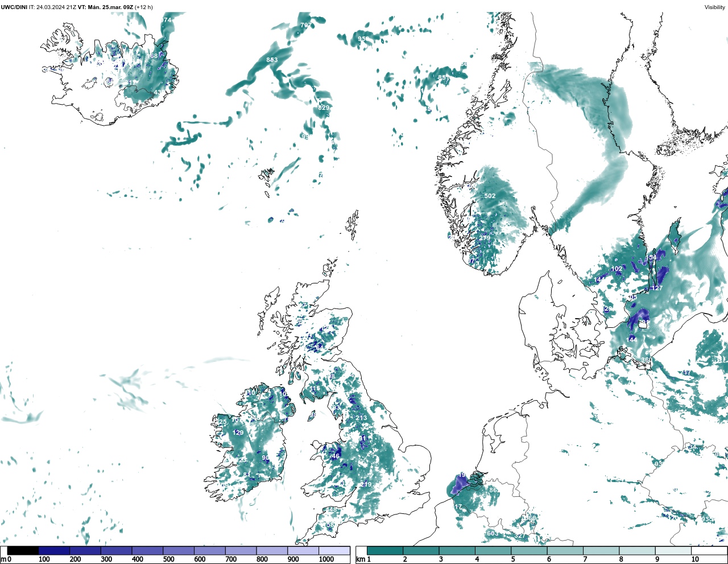Click the '86' value over Belgium
The width and height of the screenshot is (728, 564).
493,490
